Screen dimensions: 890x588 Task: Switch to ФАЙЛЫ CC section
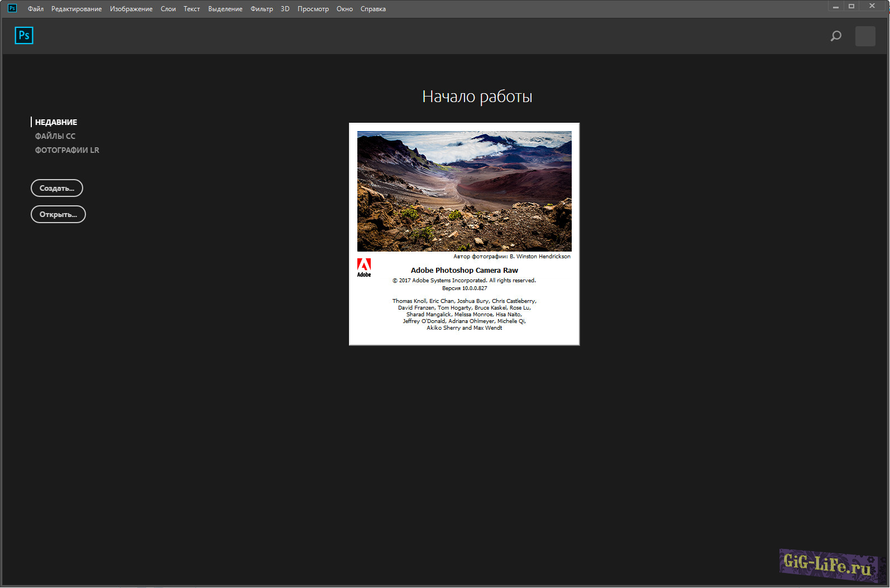55,136
